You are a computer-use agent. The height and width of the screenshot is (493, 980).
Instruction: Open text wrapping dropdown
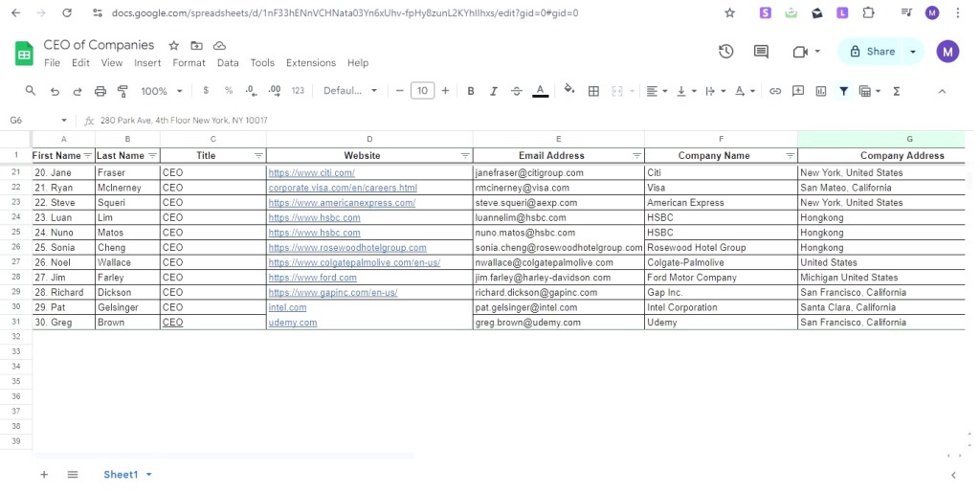[715, 91]
